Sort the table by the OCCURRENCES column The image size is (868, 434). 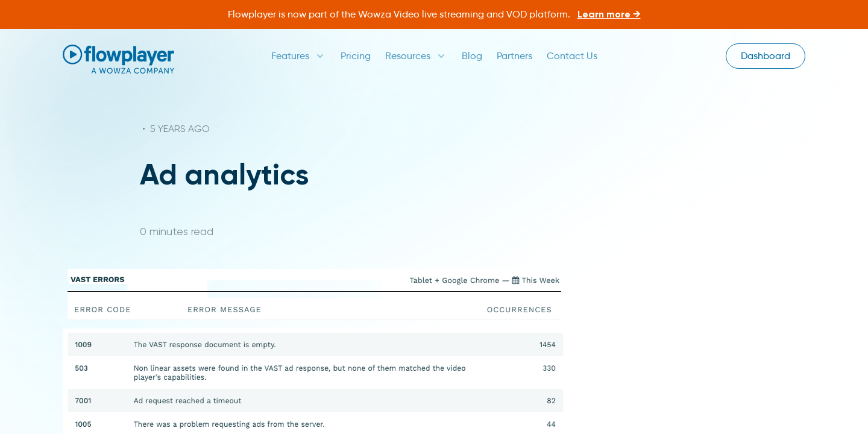pos(519,309)
